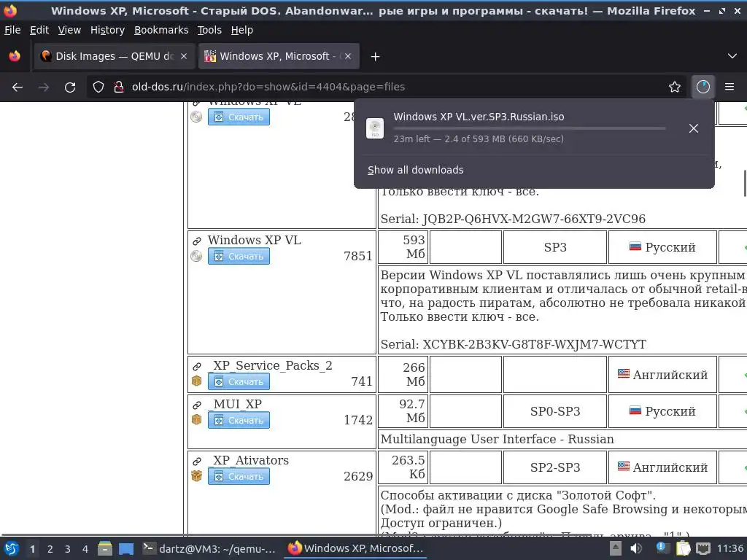Click Multilanguage User Interface - Russian text
Viewport: 747px width, 560px height.
point(497,439)
